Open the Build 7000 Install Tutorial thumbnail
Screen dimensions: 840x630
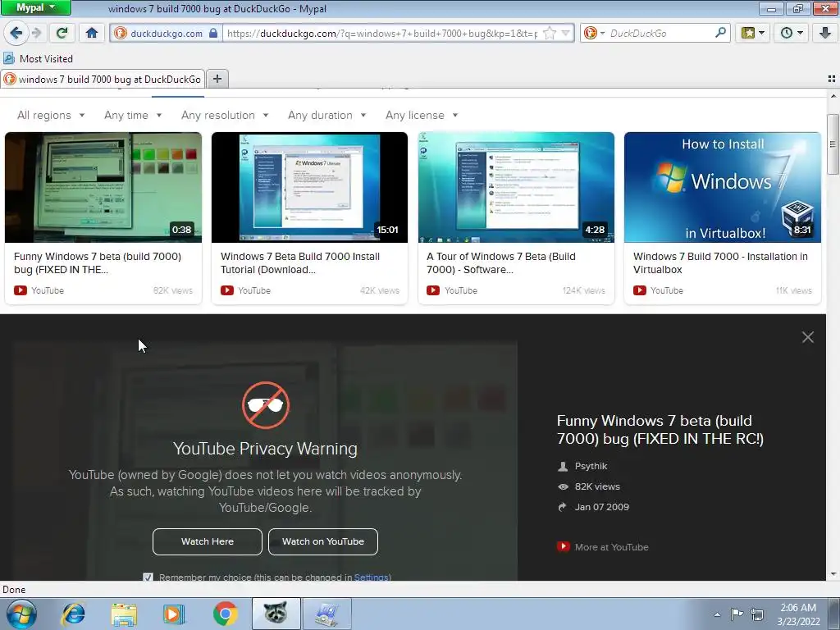click(309, 188)
